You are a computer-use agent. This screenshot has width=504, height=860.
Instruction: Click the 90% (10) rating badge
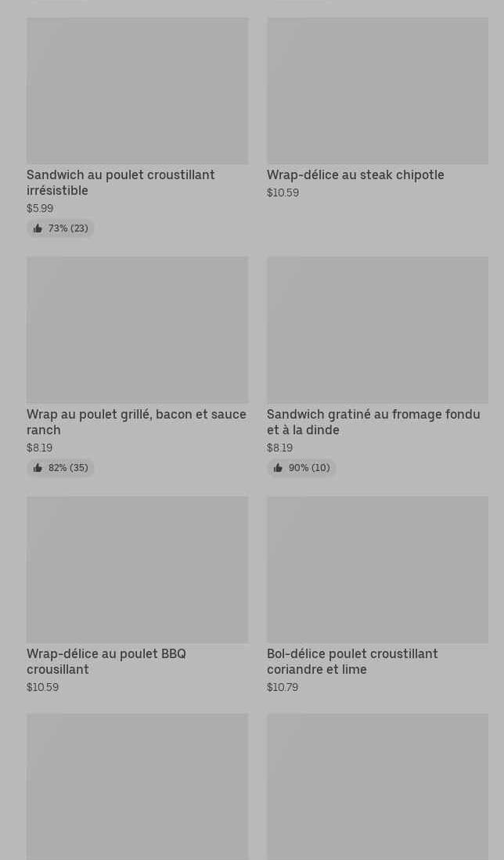click(301, 468)
